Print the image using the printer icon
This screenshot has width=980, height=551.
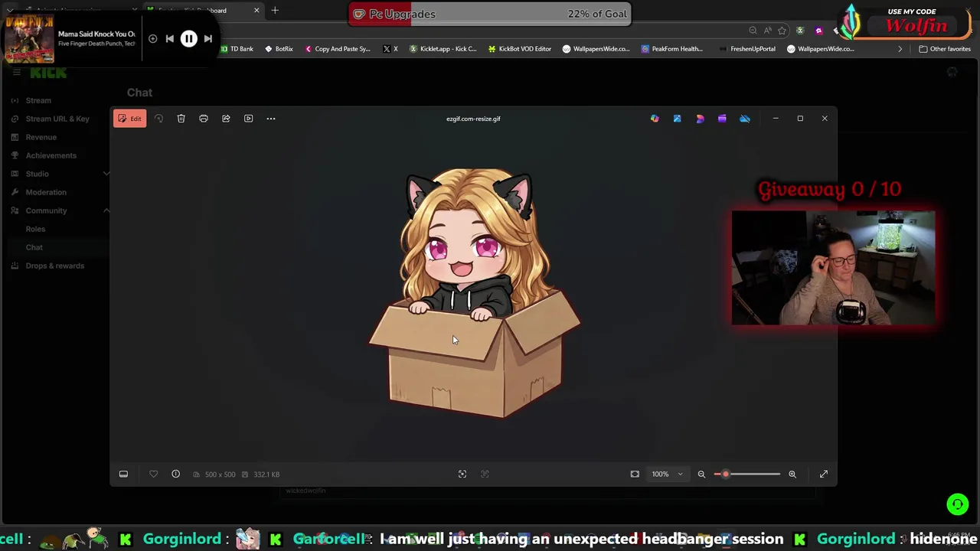[204, 119]
